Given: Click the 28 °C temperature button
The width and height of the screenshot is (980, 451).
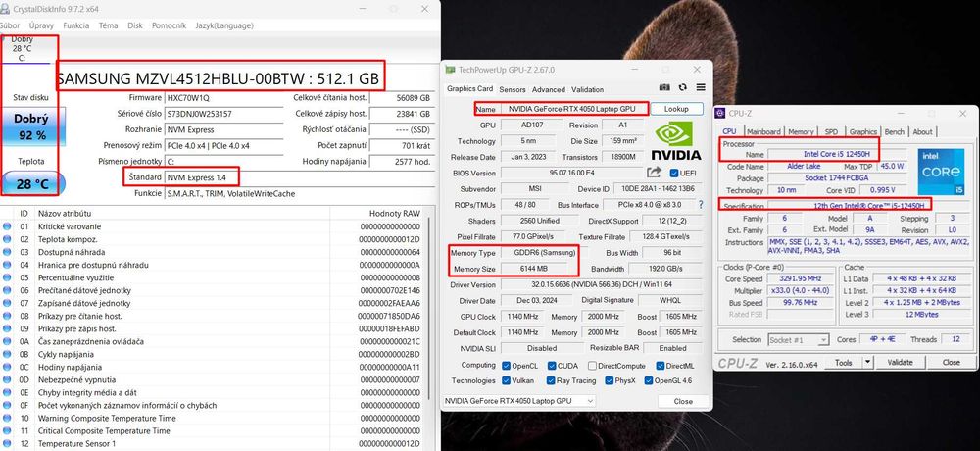Looking at the screenshot, I should [31, 184].
